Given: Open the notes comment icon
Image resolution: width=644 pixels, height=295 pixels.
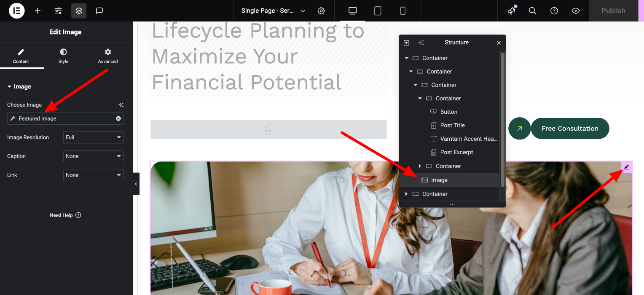Looking at the screenshot, I should click(x=99, y=11).
